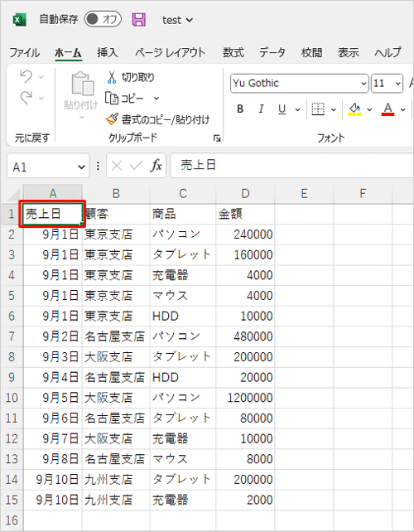Toggle Bold formatting
414x532 pixels.
(x=240, y=109)
